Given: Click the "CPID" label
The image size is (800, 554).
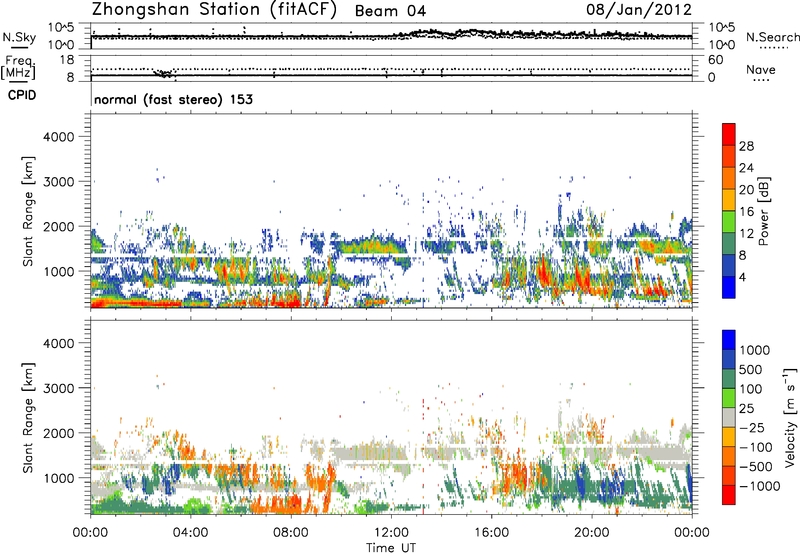Looking at the screenshot, I should point(22,95).
